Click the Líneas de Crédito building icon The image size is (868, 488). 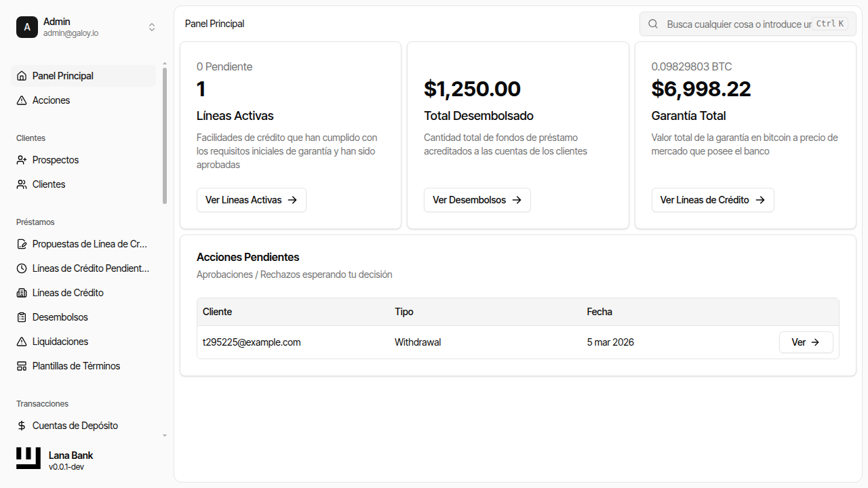[22, 293]
